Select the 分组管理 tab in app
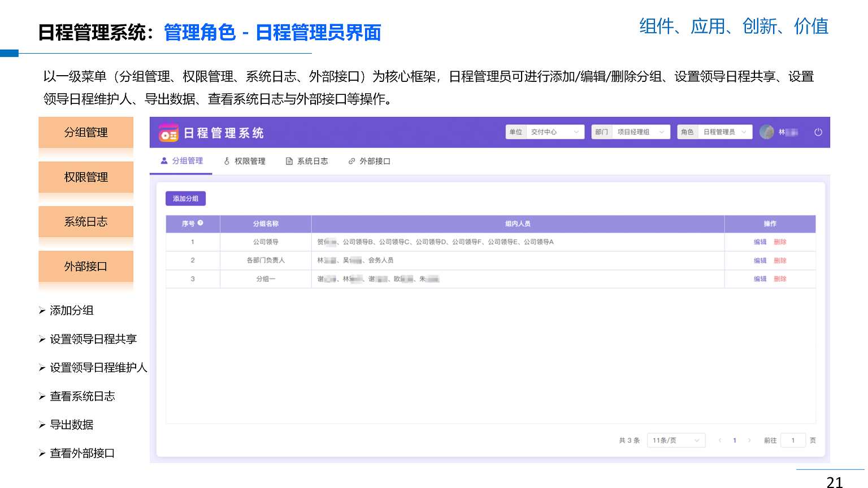Screen dimensions: 868x488 [182, 161]
